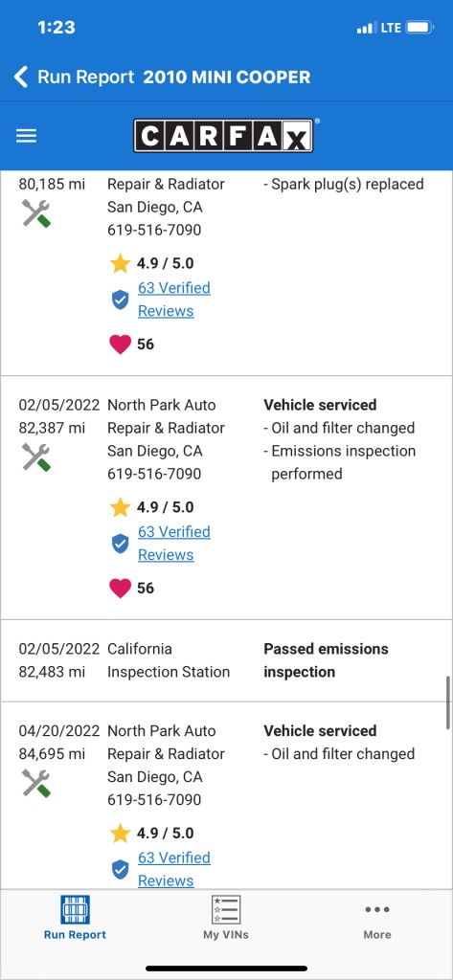Switch to the Run Report tab
This screenshot has width=453, height=980.
75,918
